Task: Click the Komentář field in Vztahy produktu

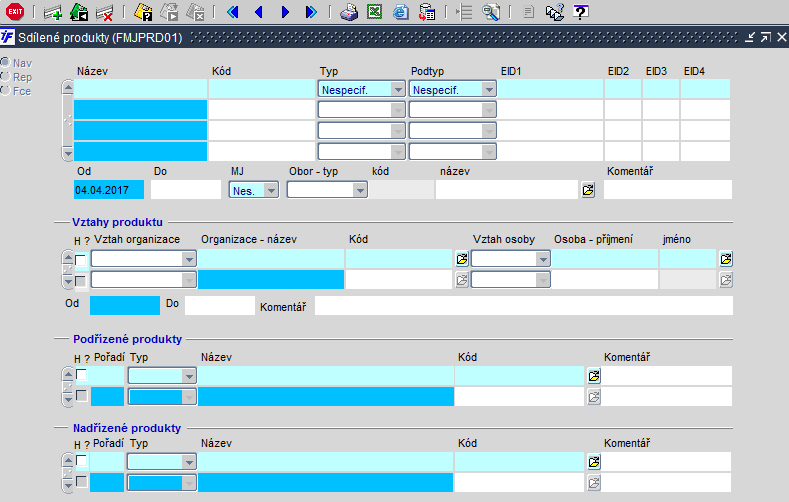Action: tap(524, 305)
